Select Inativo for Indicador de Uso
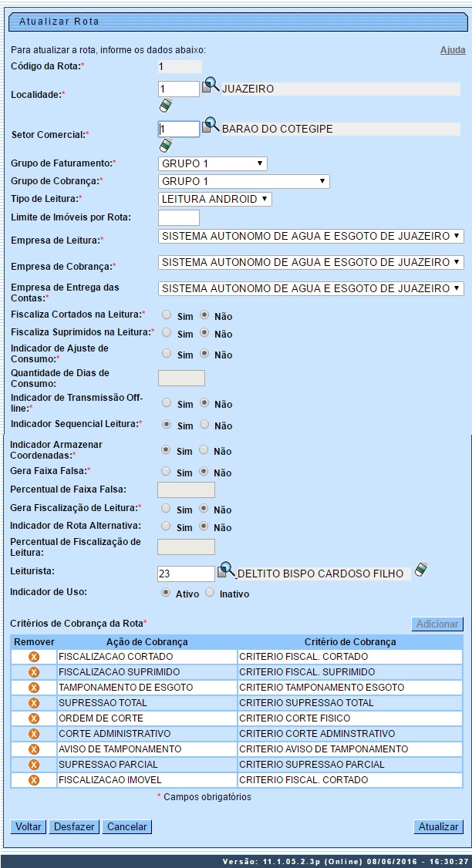Viewport: 472px width, 868px height. point(210,592)
